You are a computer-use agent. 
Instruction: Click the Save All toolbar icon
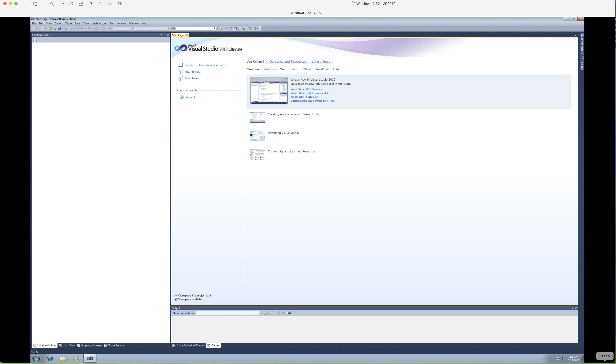coord(59,28)
